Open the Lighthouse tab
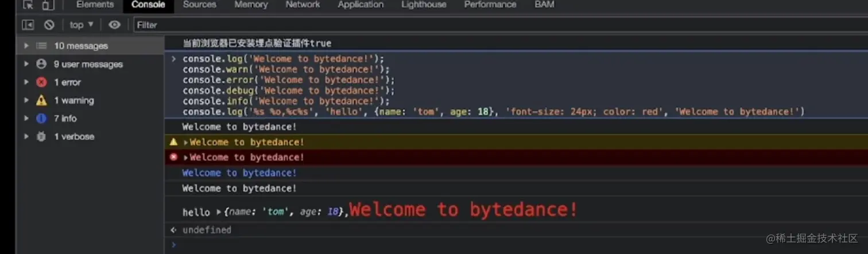This screenshot has width=868, height=254. pyautogui.click(x=424, y=5)
